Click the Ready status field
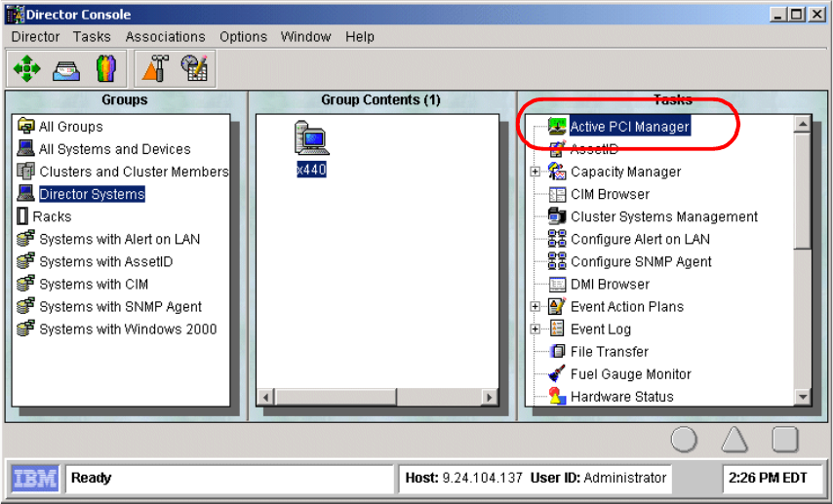 (229, 478)
